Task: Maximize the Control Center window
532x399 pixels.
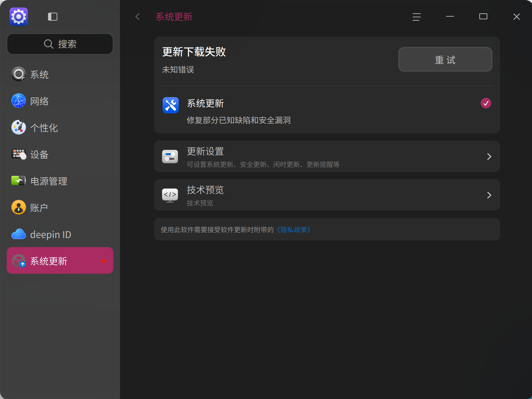Action: [483, 17]
